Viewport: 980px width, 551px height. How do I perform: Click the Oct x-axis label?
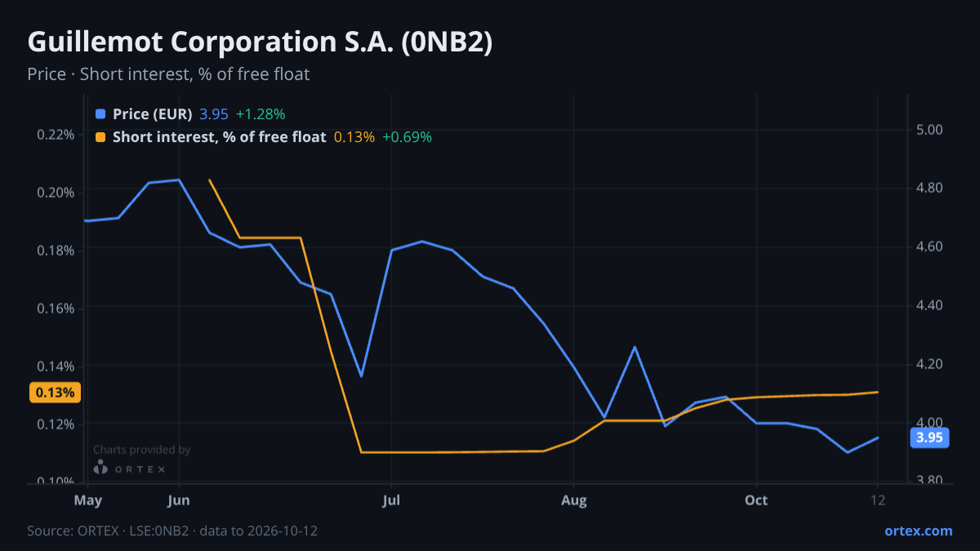click(756, 500)
